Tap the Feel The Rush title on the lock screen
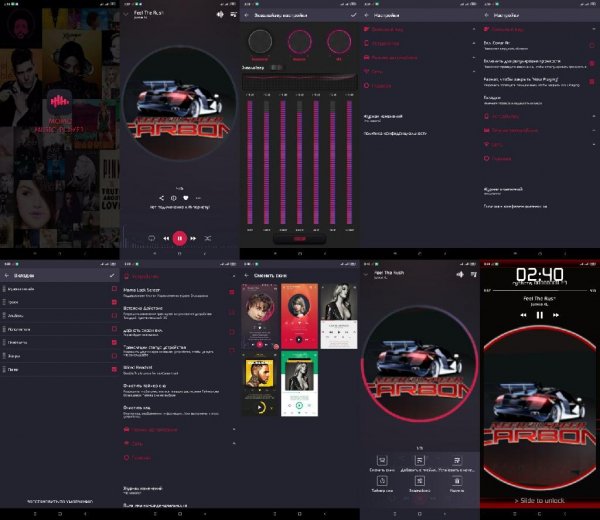The height and width of the screenshot is (520, 600). tap(540, 298)
